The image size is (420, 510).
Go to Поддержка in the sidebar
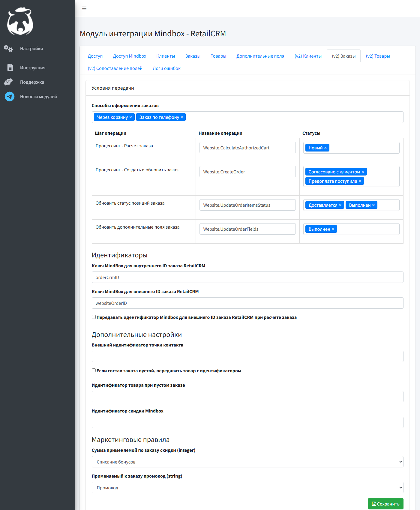tap(32, 82)
